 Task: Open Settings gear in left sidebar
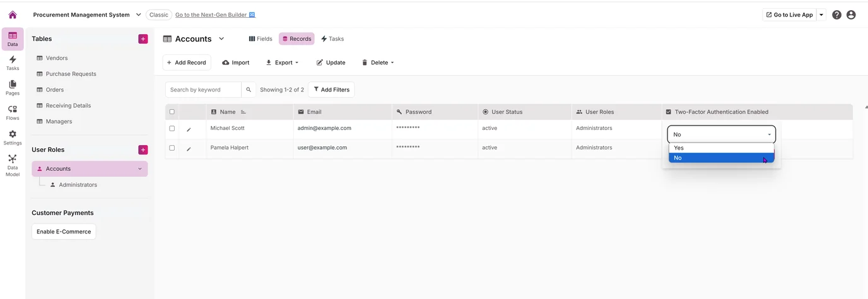13,138
